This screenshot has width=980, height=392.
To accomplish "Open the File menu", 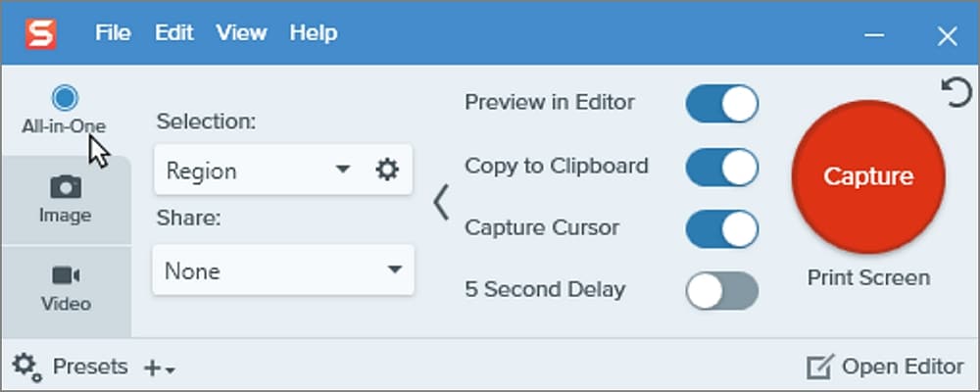I will tap(113, 33).
